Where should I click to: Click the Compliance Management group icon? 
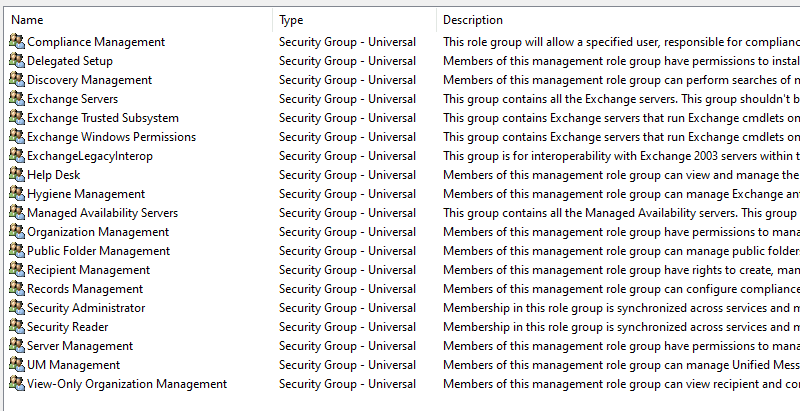[x=17, y=42]
